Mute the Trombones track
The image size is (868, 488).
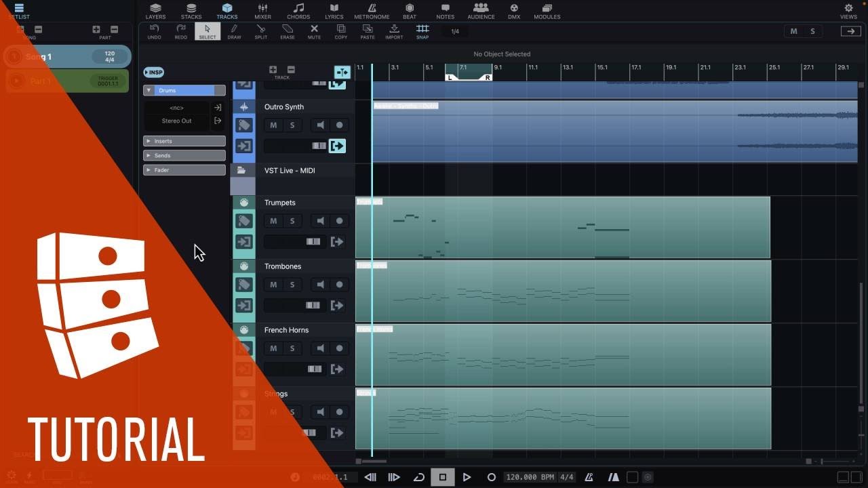273,285
